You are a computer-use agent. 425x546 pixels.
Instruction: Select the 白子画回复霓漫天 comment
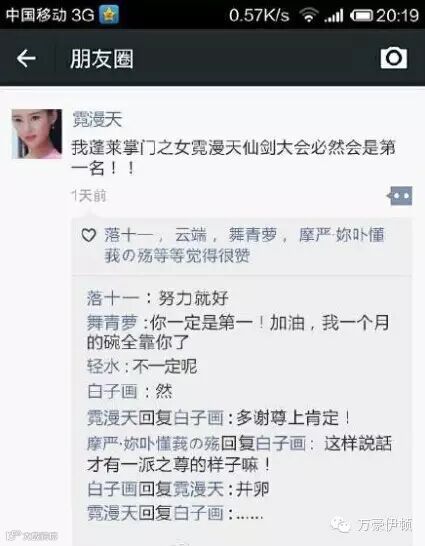178,489
